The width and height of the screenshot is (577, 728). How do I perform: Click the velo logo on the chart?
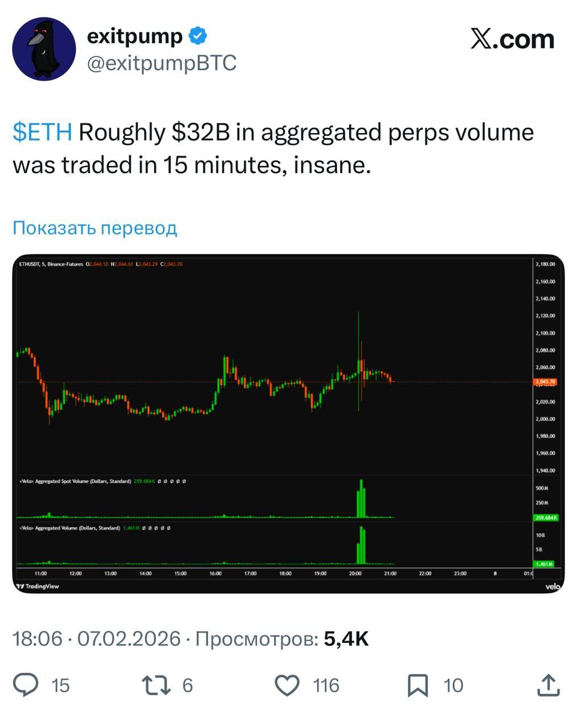point(552,586)
